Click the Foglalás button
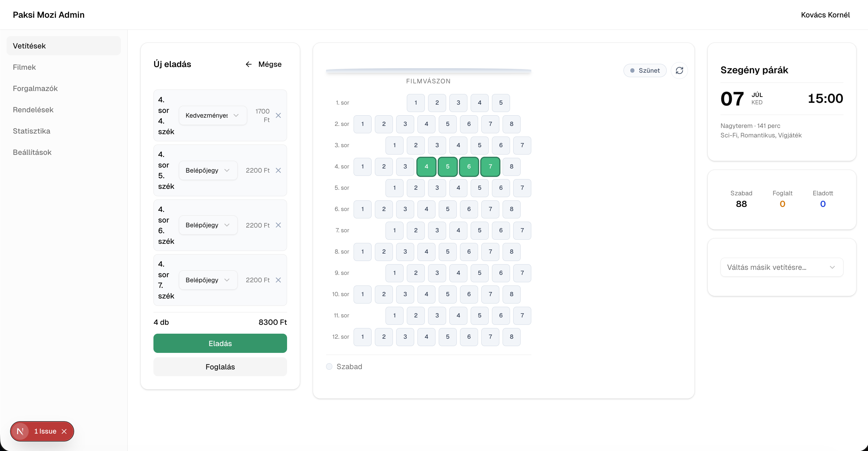 pyautogui.click(x=220, y=367)
